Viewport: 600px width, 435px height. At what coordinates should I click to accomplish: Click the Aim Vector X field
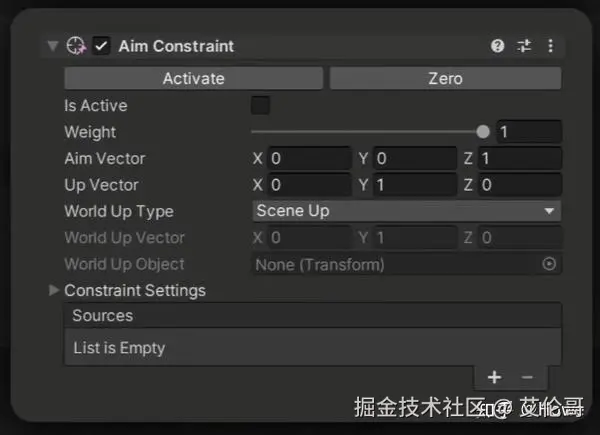click(x=308, y=158)
